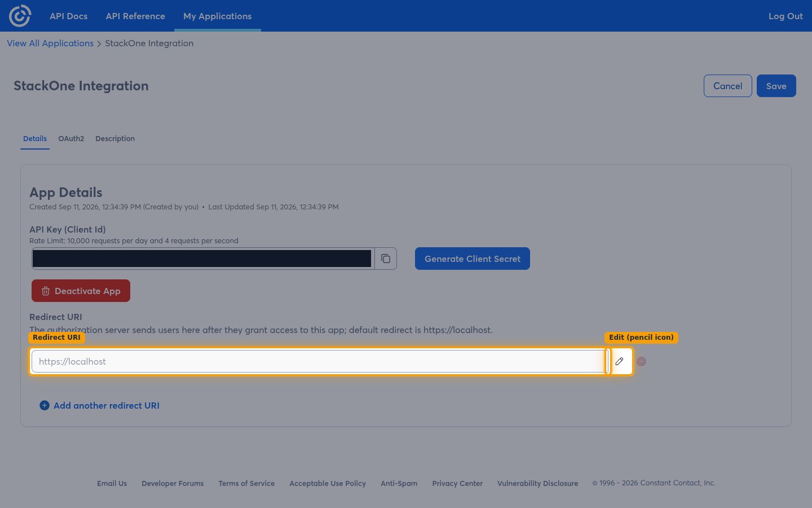Focus the https://localhost redirect URI field
This screenshot has width=812, height=508.
coord(319,361)
